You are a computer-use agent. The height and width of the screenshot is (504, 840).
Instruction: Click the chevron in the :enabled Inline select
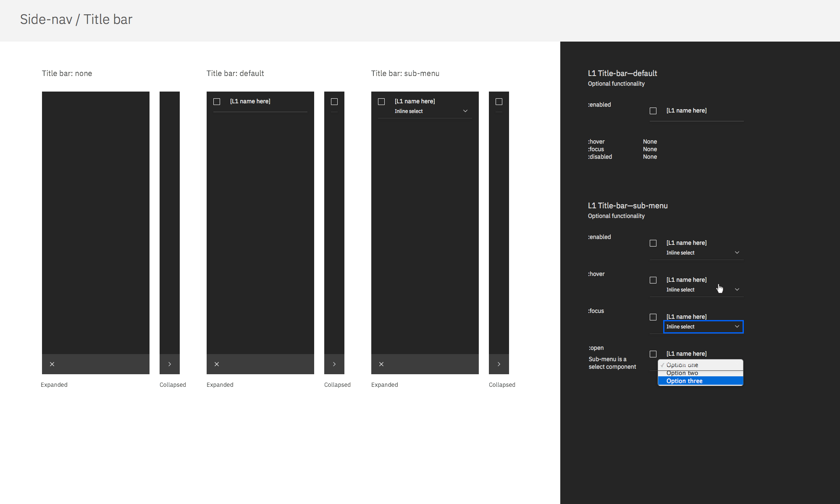[x=737, y=252]
